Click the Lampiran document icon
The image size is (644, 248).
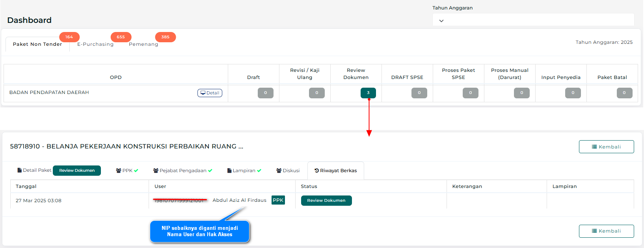(229, 171)
